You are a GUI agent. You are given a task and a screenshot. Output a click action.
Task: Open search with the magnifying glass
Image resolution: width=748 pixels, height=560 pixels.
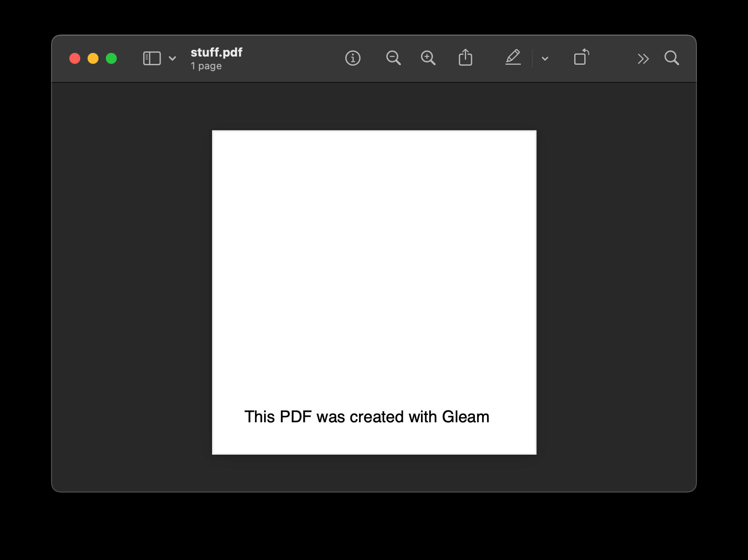tap(671, 58)
